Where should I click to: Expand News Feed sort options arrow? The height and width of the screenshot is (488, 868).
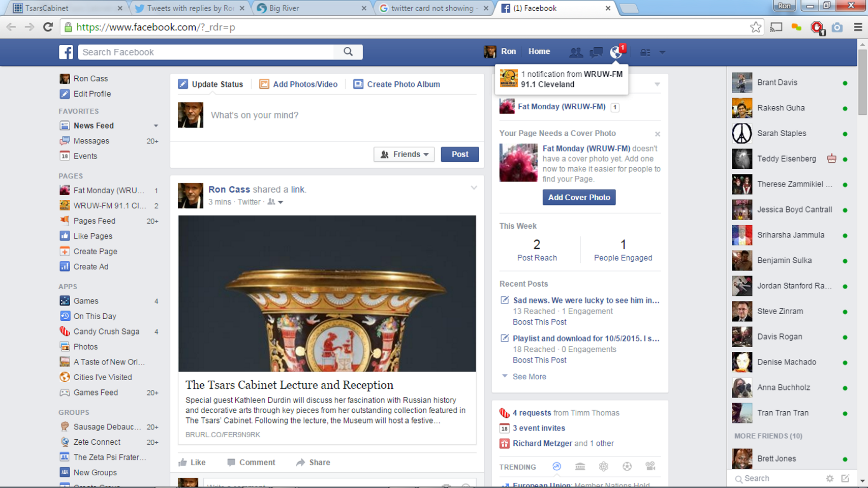(156, 126)
